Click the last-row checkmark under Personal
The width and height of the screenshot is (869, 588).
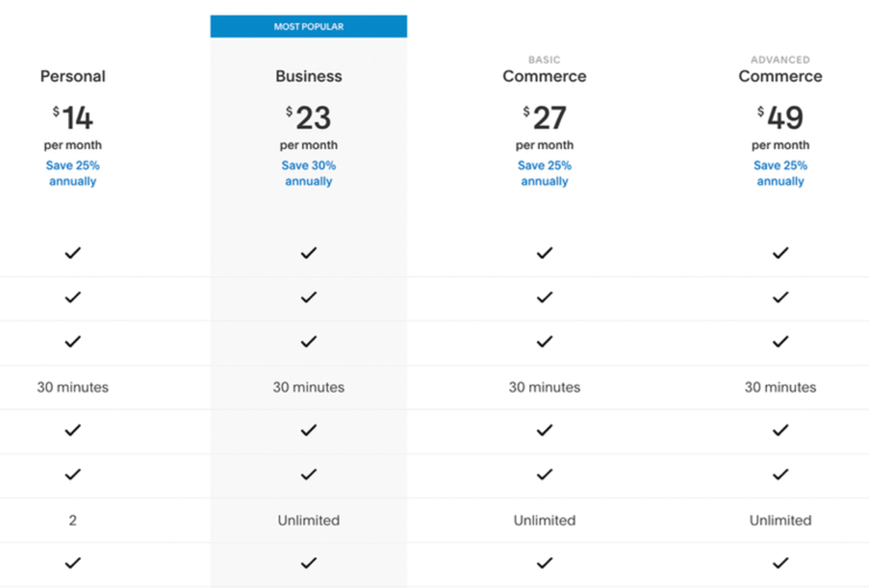[72, 563]
